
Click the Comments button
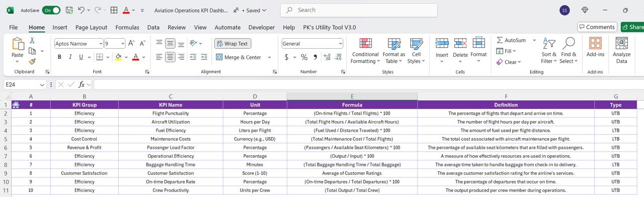pos(597,27)
